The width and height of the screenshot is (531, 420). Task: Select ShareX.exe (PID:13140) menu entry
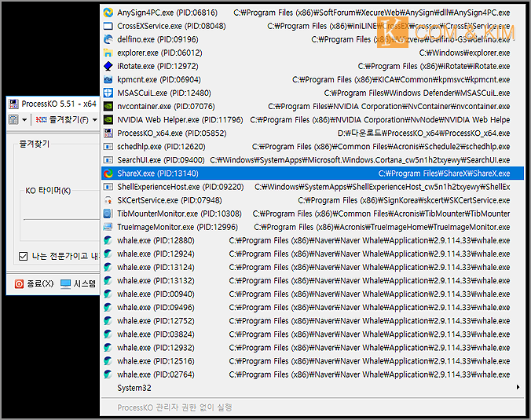coord(312,173)
